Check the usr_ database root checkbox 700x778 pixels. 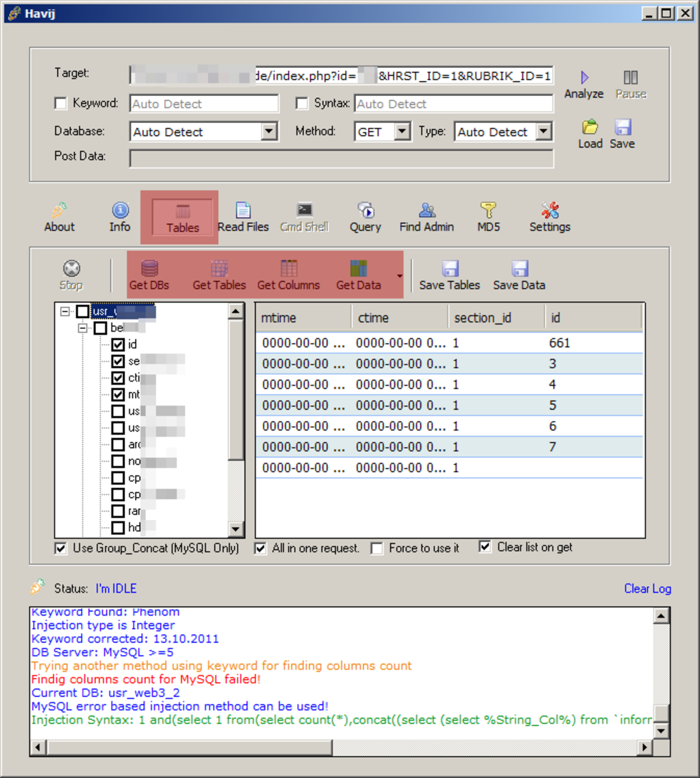coord(83,312)
